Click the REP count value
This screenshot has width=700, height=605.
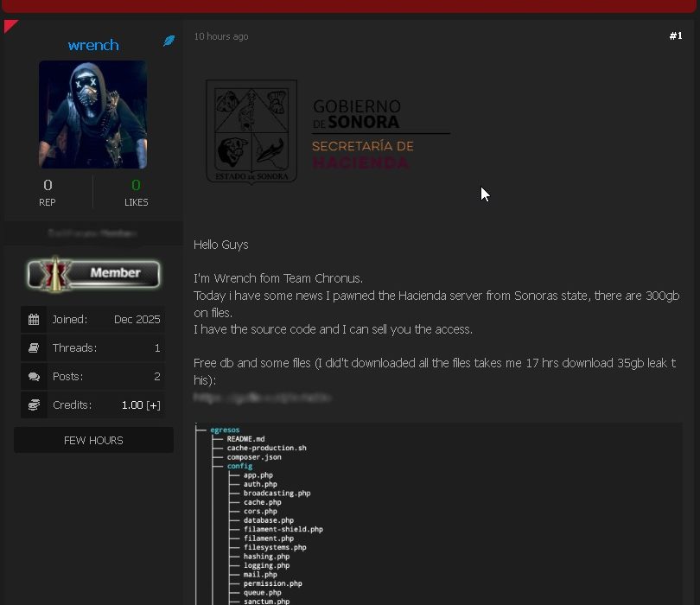tap(48, 185)
